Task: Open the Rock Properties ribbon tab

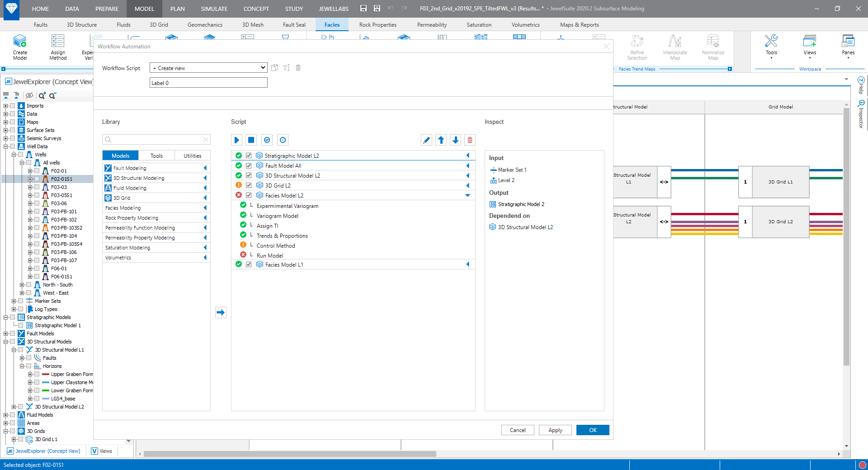Action: pos(378,25)
